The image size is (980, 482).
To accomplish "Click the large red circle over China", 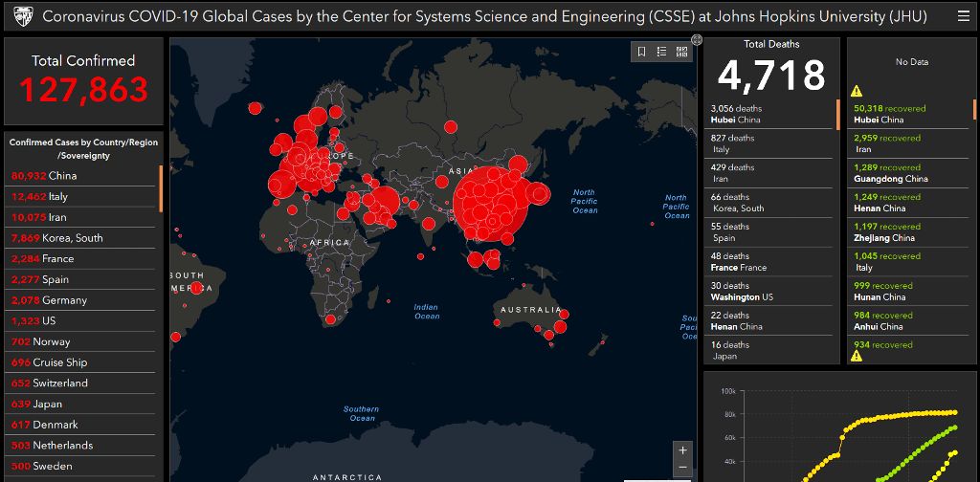I will point(491,202).
